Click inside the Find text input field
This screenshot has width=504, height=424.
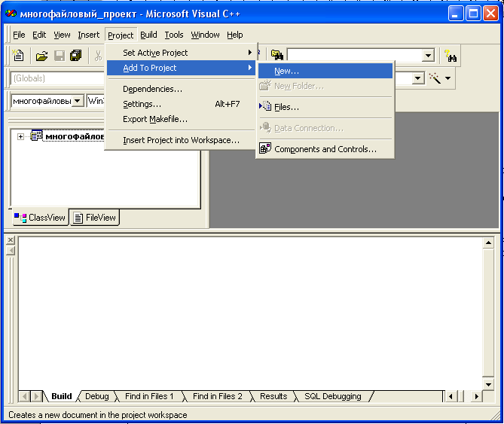(355, 55)
